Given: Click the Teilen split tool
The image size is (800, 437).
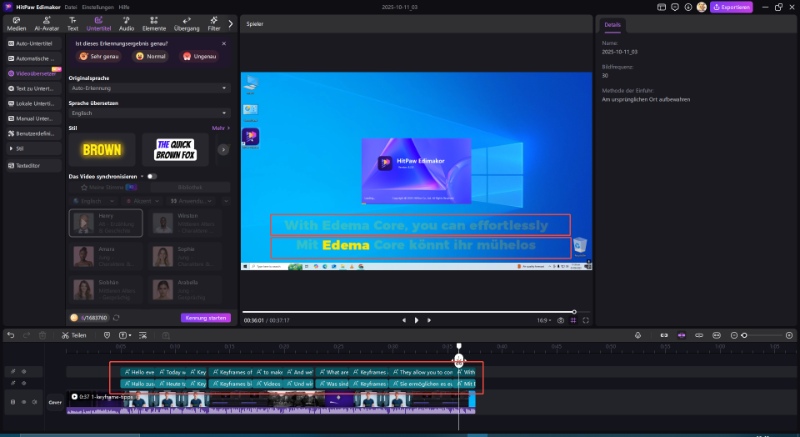Looking at the screenshot, I should tap(74, 336).
